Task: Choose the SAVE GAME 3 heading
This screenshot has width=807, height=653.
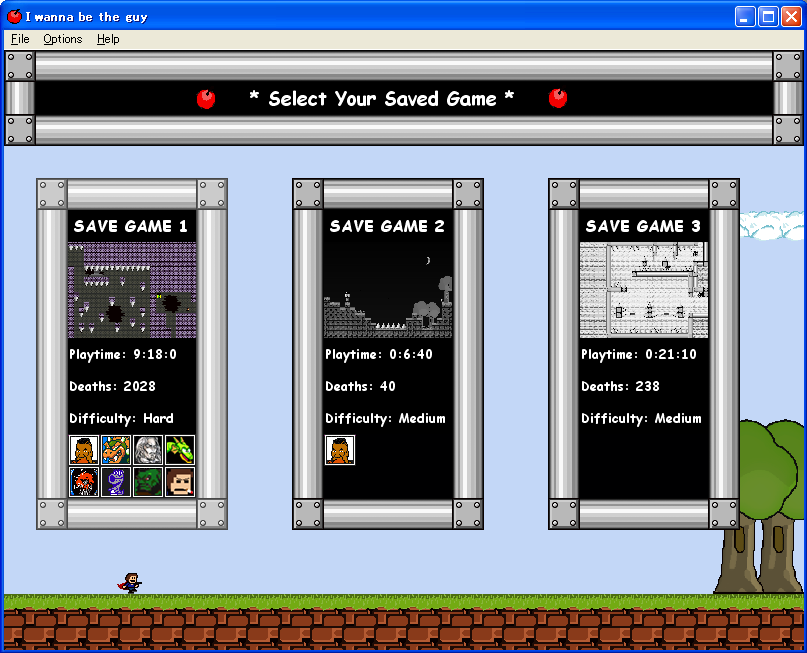Action: [x=643, y=226]
